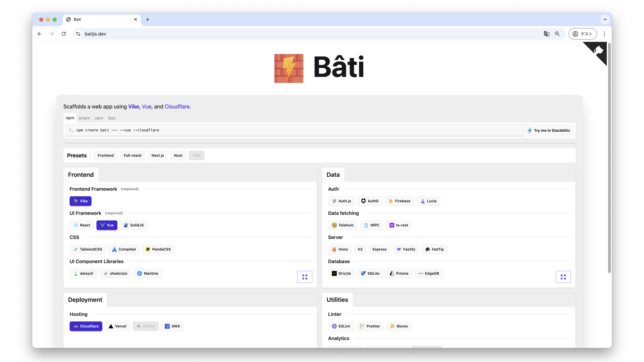
Task: Enable TailwindCSS option
Action: (x=88, y=249)
